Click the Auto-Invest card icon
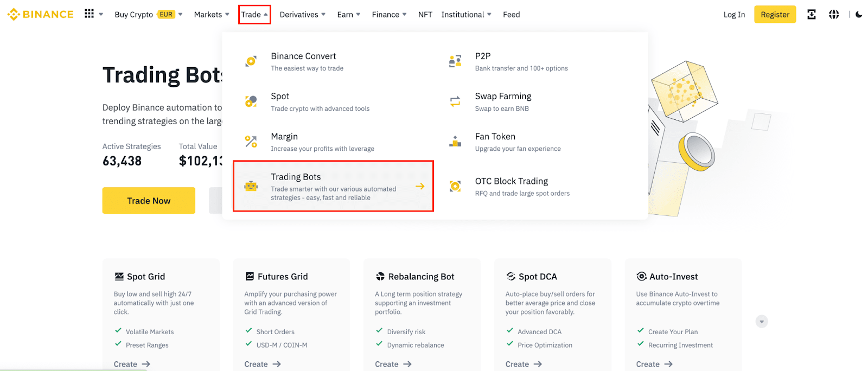The height and width of the screenshot is (371, 868). pos(641,277)
